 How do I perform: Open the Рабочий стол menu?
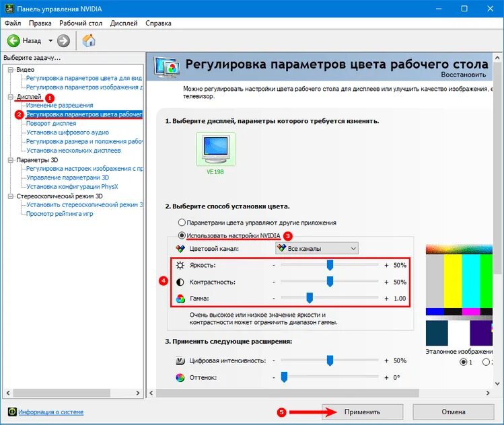pyautogui.click(x=81, y=23)
